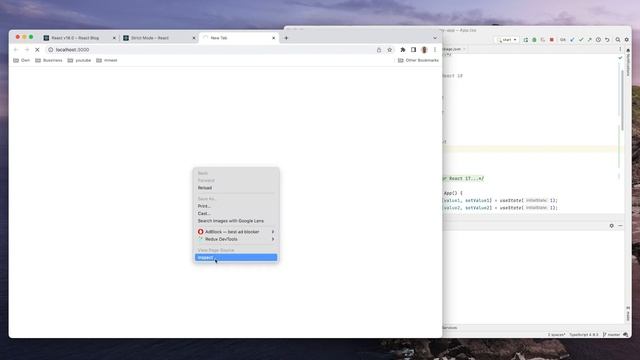The image size is (640, 360).
Task: Go forward with Chrome's forward arrow
Action: click(27, 50)
